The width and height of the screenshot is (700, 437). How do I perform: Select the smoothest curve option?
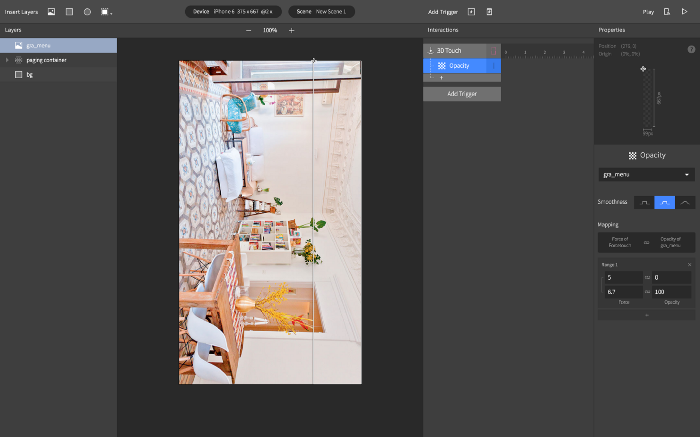click(685, 202)
